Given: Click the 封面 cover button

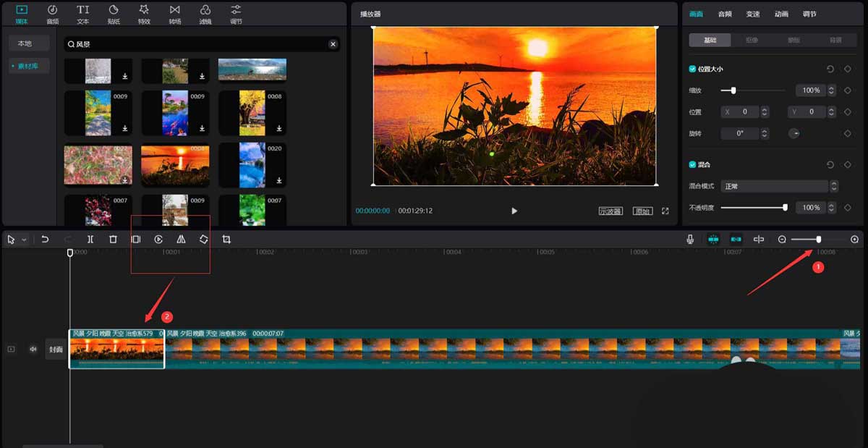Looking at the screenshot, I should coord(56,349).
